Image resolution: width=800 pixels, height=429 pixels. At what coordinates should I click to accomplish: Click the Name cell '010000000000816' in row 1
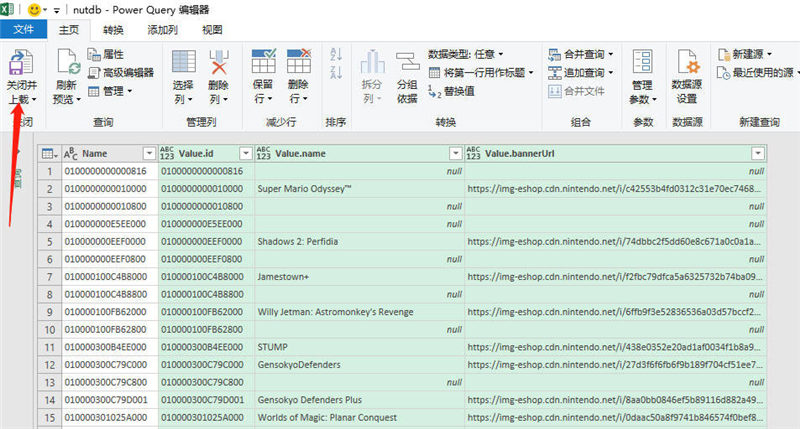tap(110, 171)
